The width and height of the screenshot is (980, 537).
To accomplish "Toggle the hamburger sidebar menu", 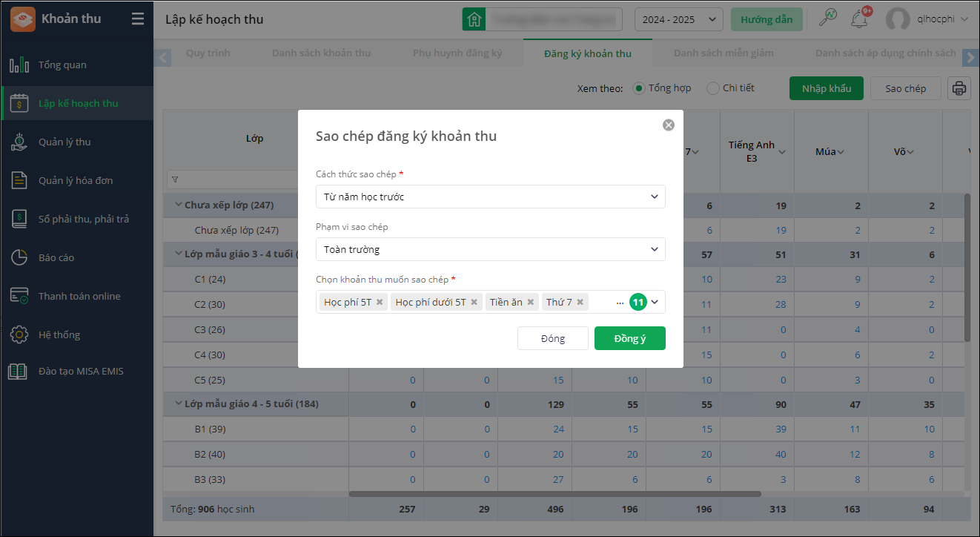I will [138, 19].
